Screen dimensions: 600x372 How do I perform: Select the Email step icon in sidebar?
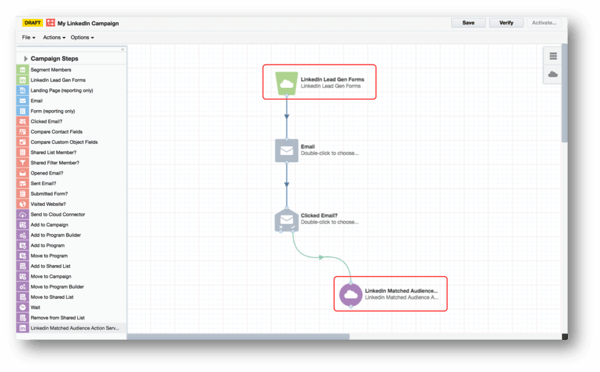click(x=23, y=101)
